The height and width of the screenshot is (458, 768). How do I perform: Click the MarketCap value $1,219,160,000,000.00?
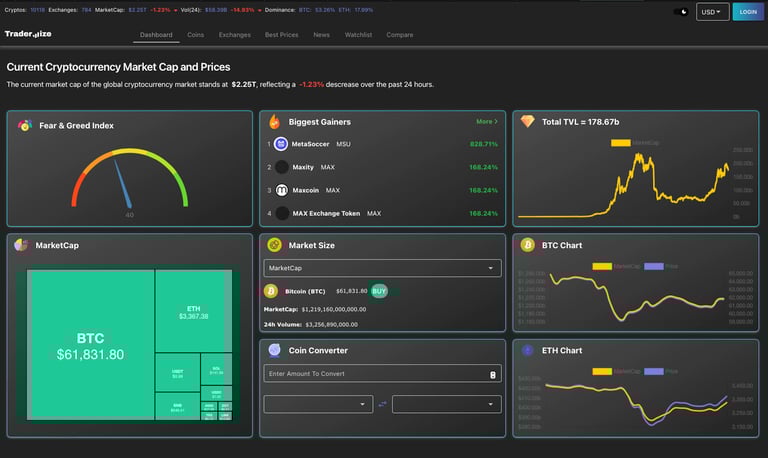(334, 309)
